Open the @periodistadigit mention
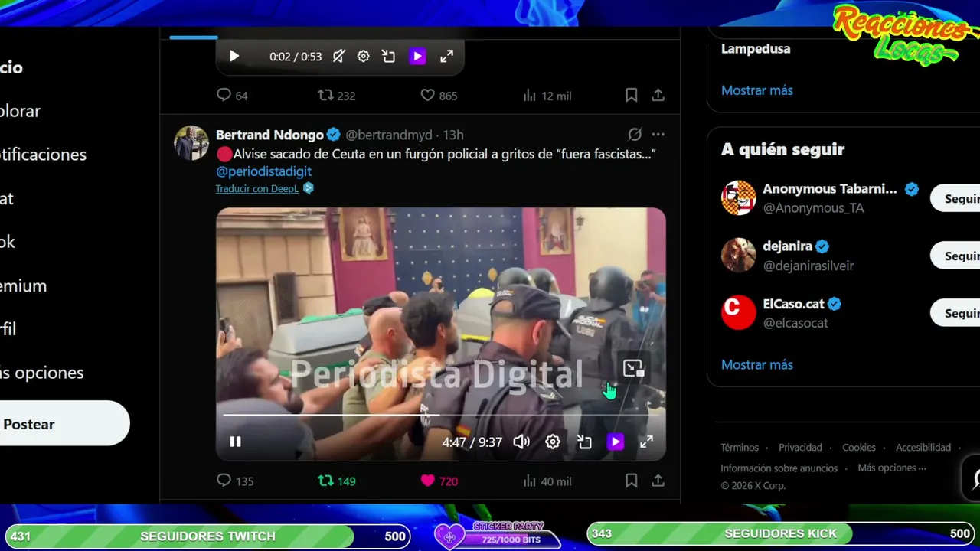This screenshot has height=551, width=980. [263, 171]
